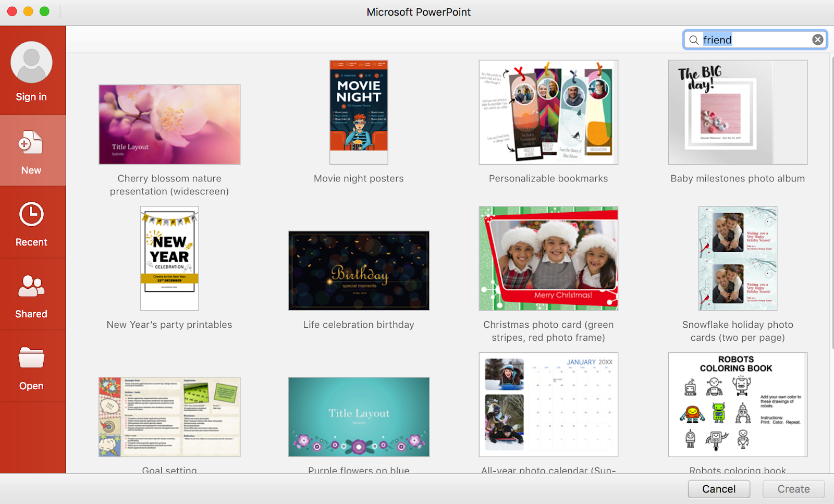Pick the Personalizable bookmarks template
Image resolution: width=834 pixels, height=504 pixels.
(x=548, y=112)
